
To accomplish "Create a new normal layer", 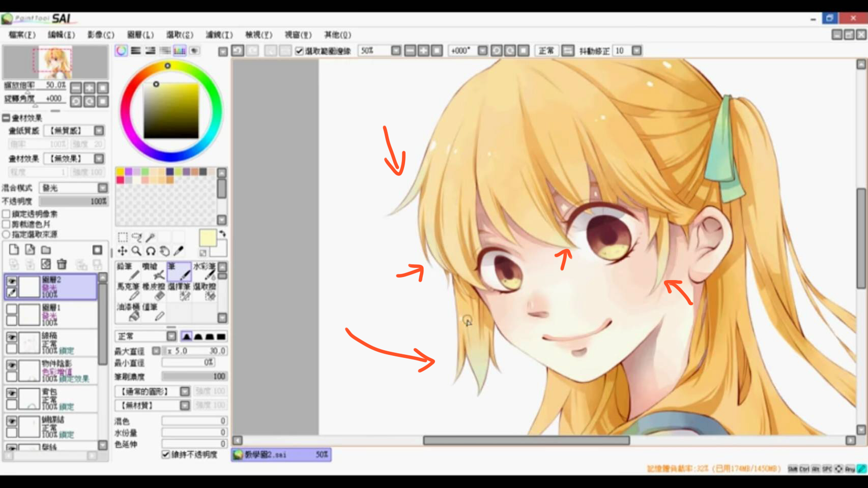I will (x=14, y=250).
